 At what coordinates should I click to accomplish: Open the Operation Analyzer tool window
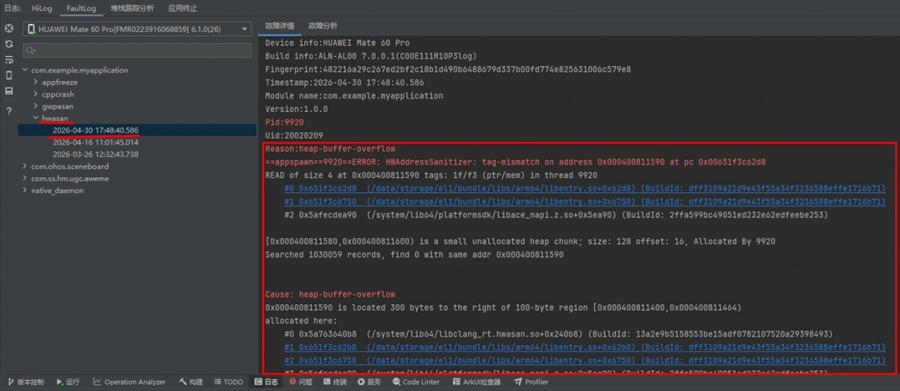point(130,382)
